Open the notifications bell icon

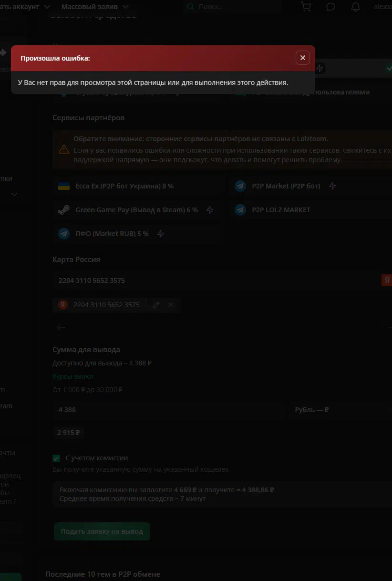click(356, 7)
